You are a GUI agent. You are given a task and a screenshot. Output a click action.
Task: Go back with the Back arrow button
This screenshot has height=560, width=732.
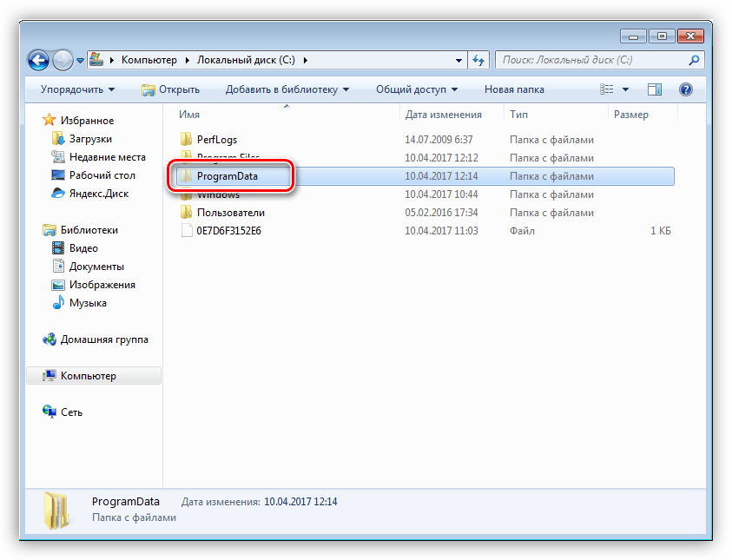click(39, 60)
